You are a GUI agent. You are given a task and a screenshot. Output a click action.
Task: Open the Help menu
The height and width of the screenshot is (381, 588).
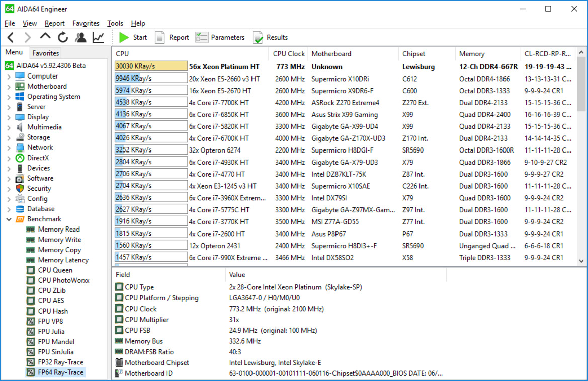tap(138, 23)
